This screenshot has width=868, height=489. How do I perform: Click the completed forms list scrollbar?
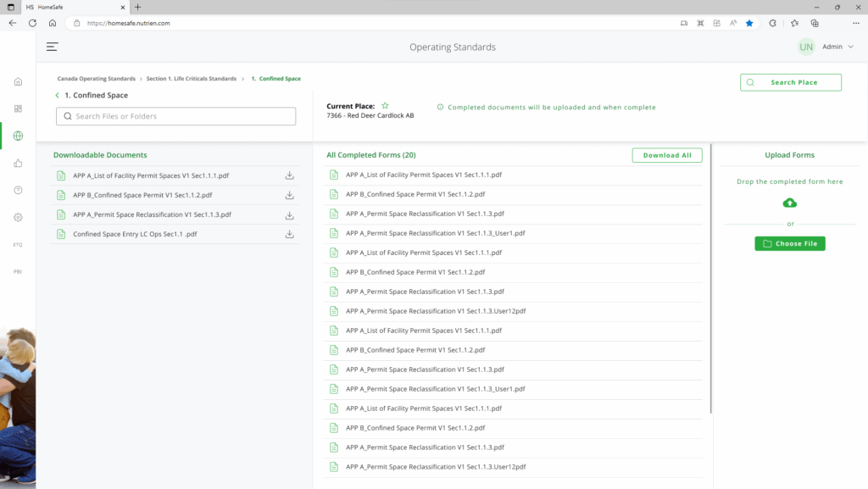pyautogui.click(x=712, y=280)
